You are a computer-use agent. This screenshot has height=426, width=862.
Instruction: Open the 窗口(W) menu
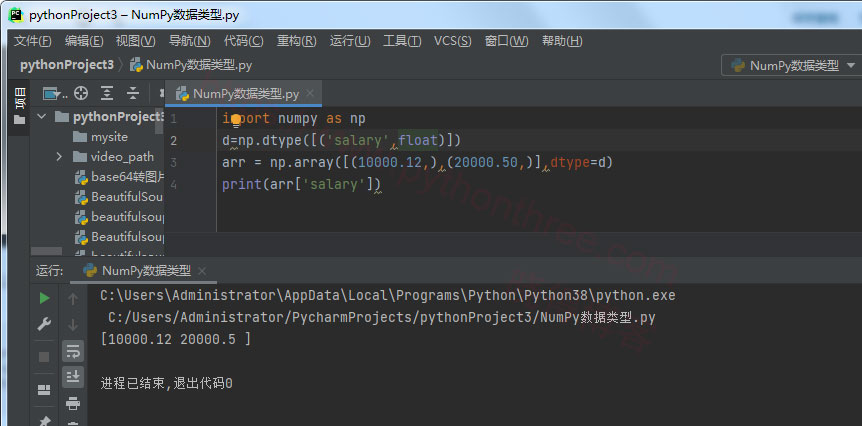(x=506, y=41)
